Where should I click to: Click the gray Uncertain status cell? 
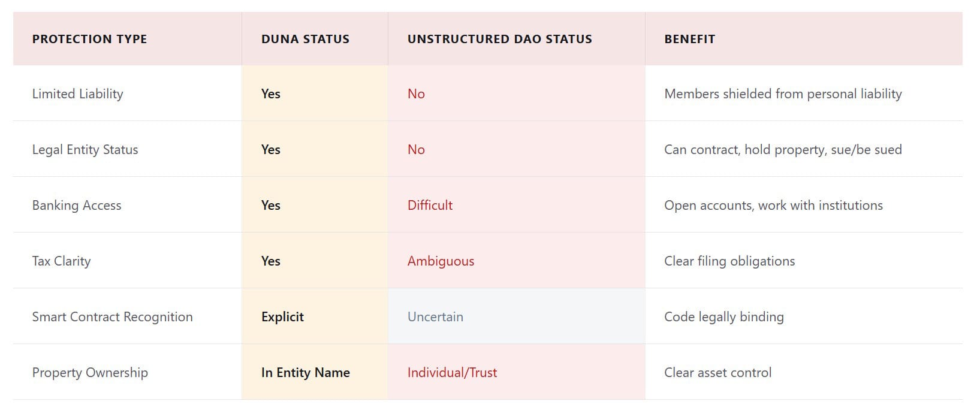[x=435, y=316]
